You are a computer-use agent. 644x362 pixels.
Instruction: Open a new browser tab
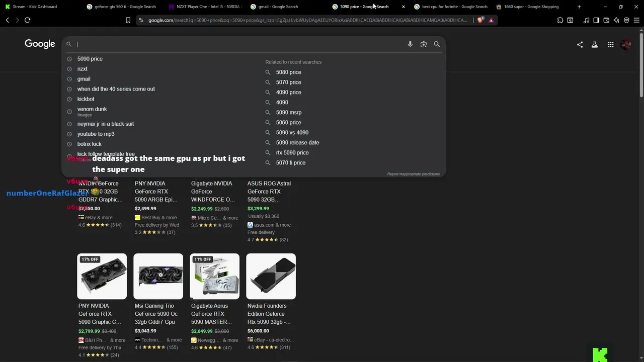pos(579,7)
